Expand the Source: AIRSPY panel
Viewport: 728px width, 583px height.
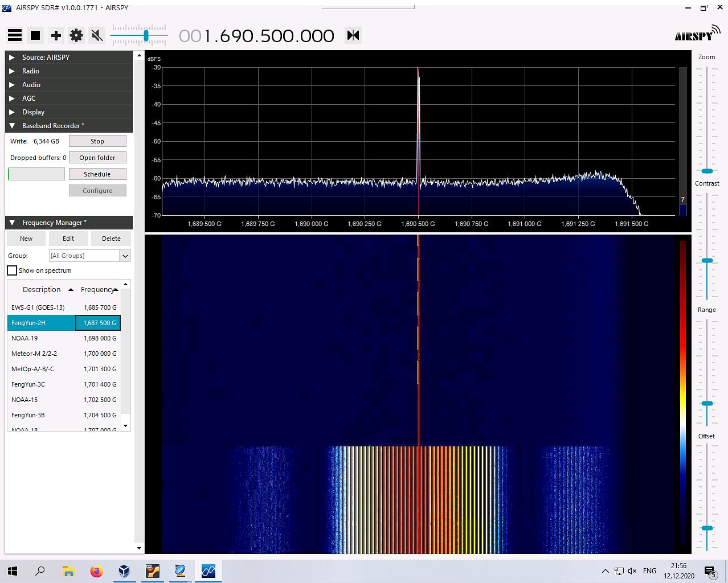pyautogui.click(x=69, y=57)
